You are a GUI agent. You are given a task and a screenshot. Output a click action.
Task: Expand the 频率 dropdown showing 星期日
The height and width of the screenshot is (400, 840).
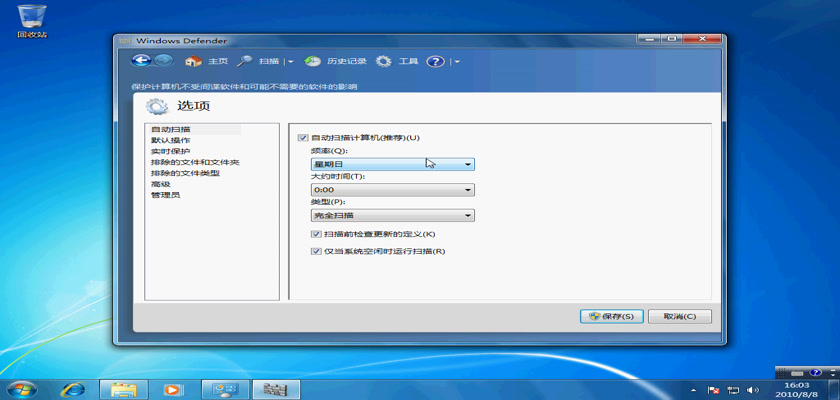pyautogui.click(x=392, y=164)
